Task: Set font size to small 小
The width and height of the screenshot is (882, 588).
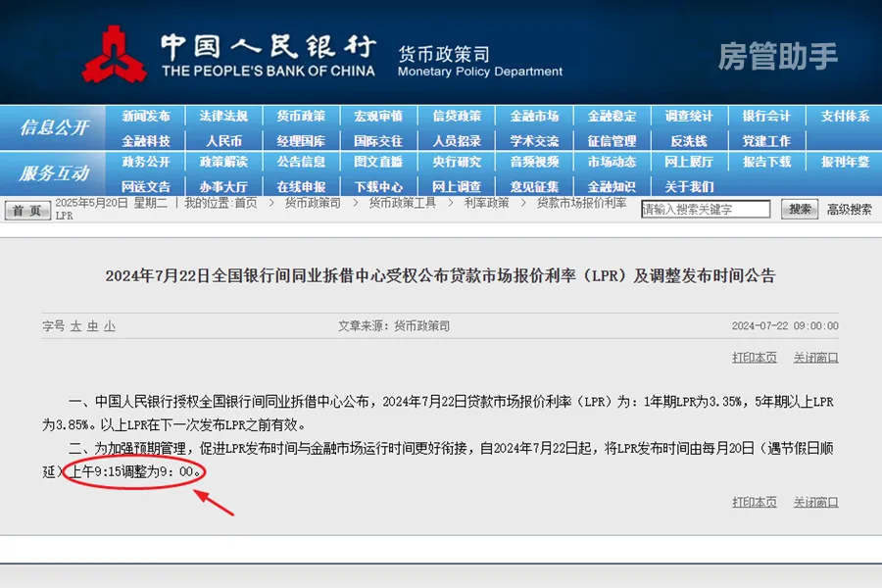Action: pyautogui.click(x=109, y=326)
